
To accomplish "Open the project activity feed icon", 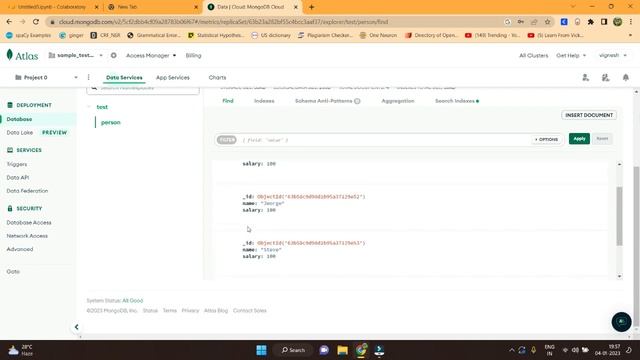I will (x=605, y=78).
